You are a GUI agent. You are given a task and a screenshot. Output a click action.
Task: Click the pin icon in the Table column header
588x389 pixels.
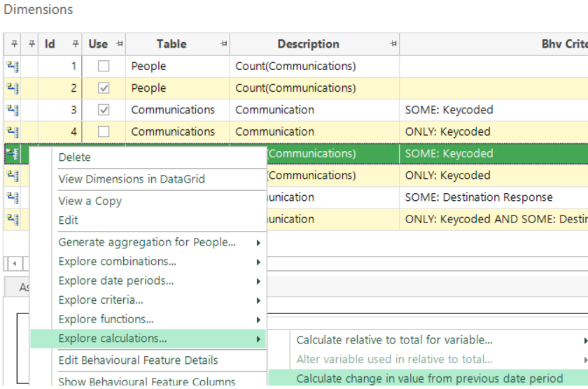coord(223,43)
